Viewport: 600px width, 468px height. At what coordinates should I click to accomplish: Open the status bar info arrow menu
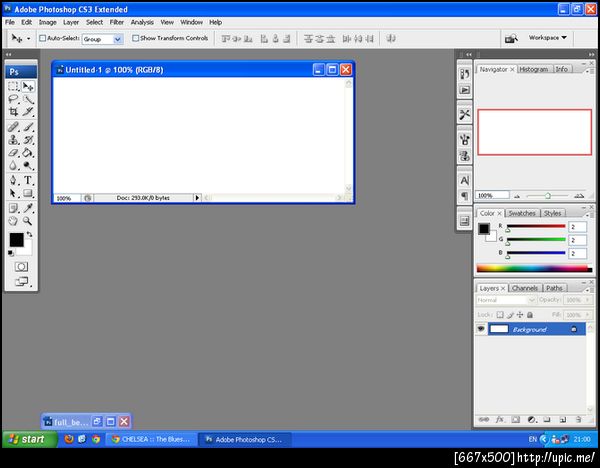tap(197, 198)
